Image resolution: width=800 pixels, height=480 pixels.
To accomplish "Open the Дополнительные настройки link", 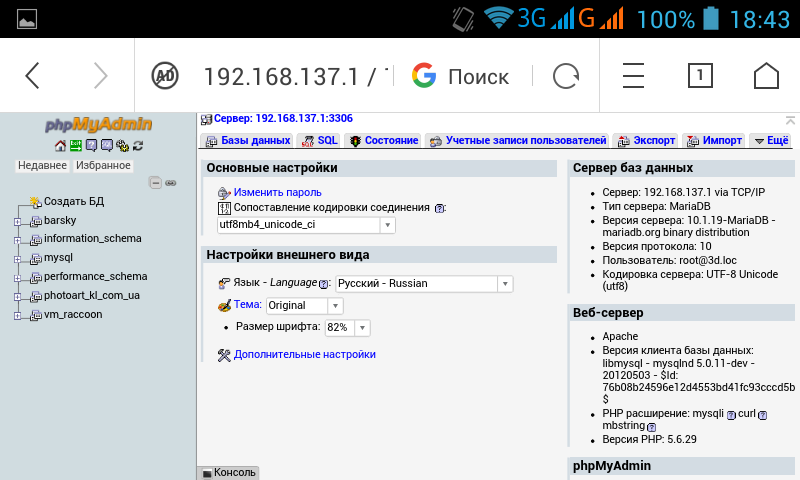I will tap(305, 354).
